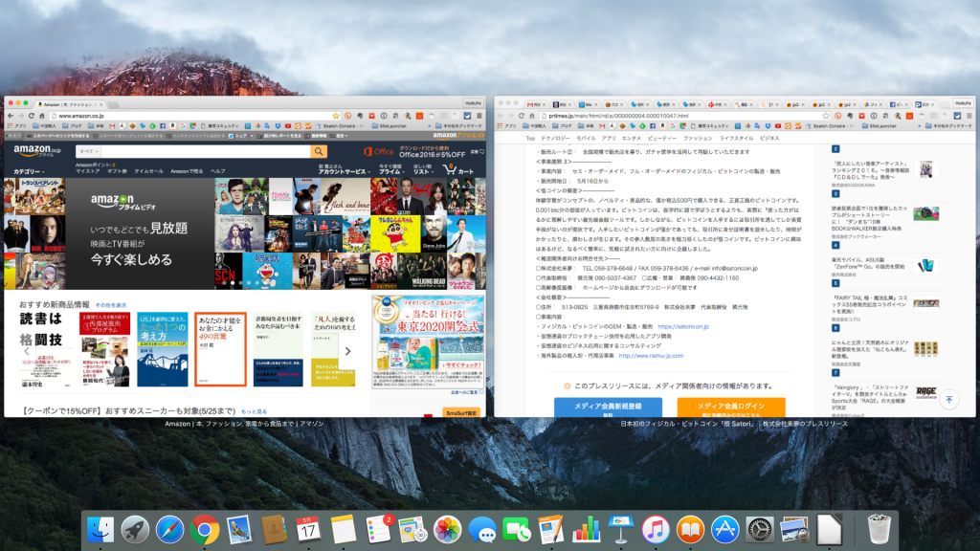This screenshot has width=980, height=551.
Task: Show bookmark overflow chevron in Amazon window
Action: [430, 125]
